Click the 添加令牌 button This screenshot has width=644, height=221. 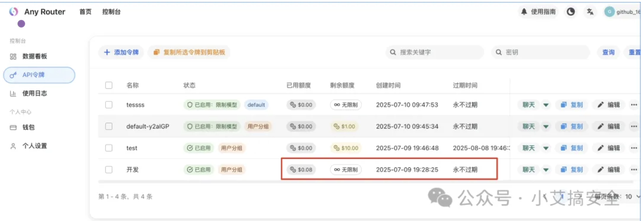click(121, 52)
